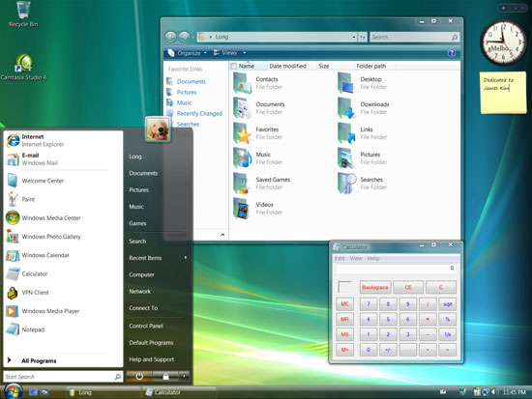This screenshot has width=532, height=399.
Task: Click the Help question mark icon in Explorer
Action: click(x=452, y=53)
